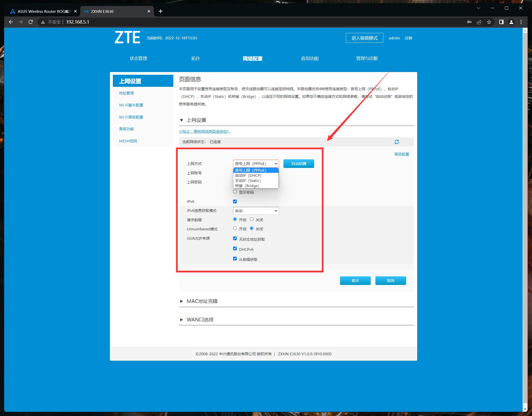
Task: Open the Chrome three-dot menu
Action: (x=521, y=22)
